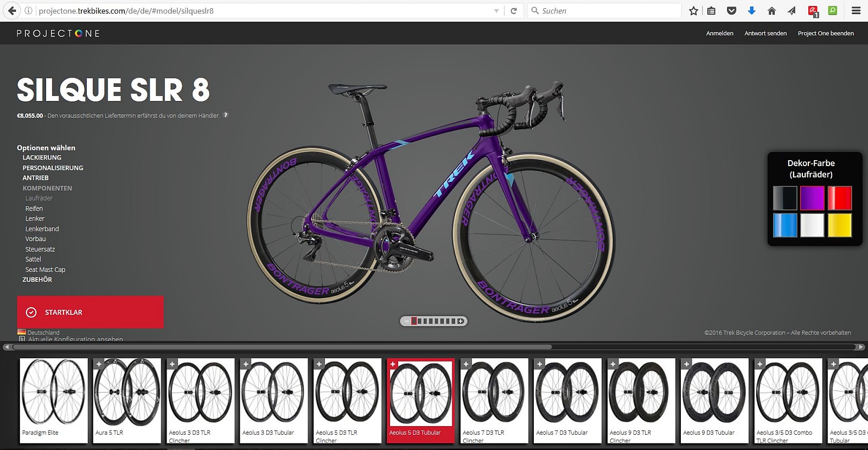Expand the LACKIERUNG options section

(x=42, y=157)
